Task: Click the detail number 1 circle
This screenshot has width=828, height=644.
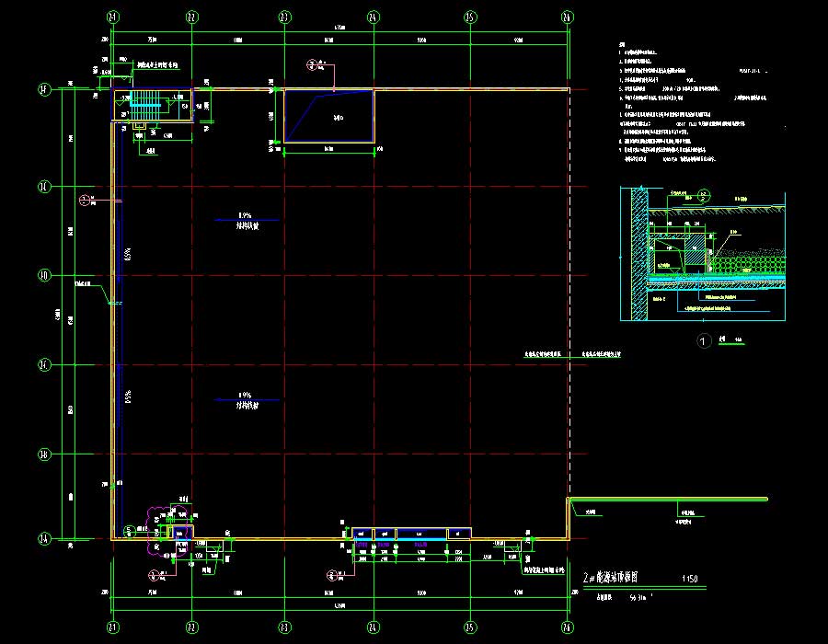Action: click(703, 341)
